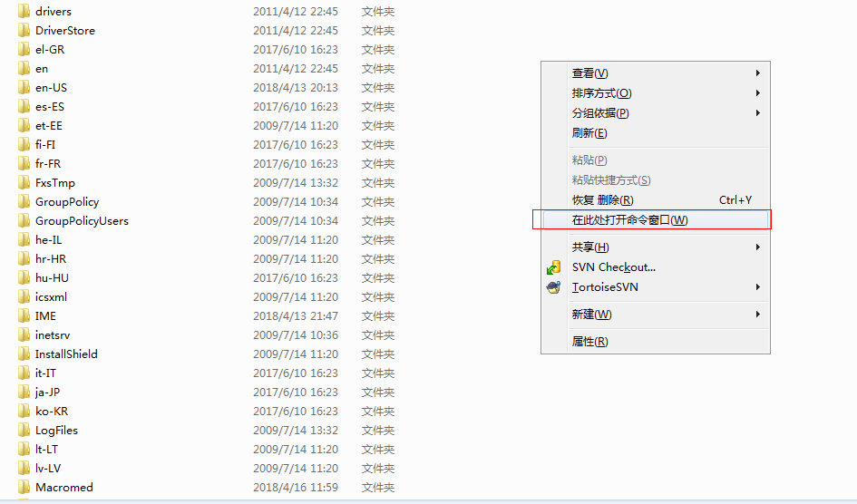This screenshot has width=857, height=504.
Task: Expand the 共享(H) submenu arrow
Action: 757,247
